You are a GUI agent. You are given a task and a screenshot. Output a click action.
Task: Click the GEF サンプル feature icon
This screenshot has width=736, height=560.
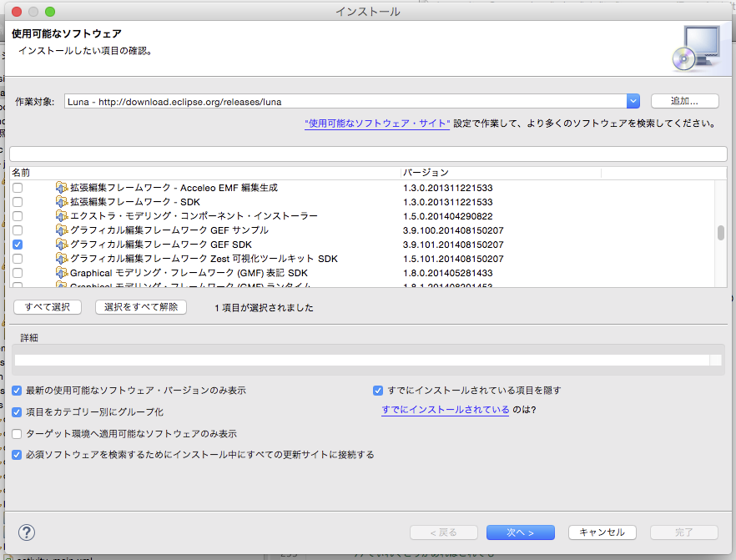tap(62, 230)
